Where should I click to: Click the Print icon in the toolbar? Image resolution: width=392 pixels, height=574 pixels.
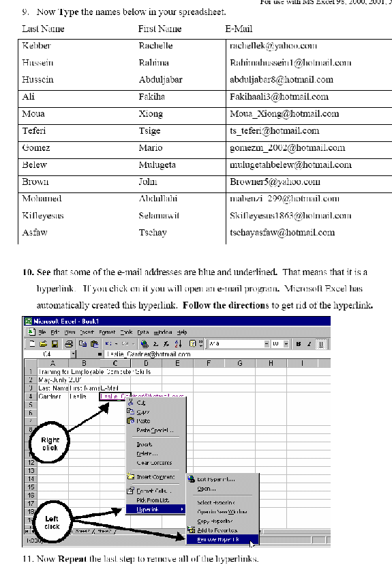coord(69,344)
